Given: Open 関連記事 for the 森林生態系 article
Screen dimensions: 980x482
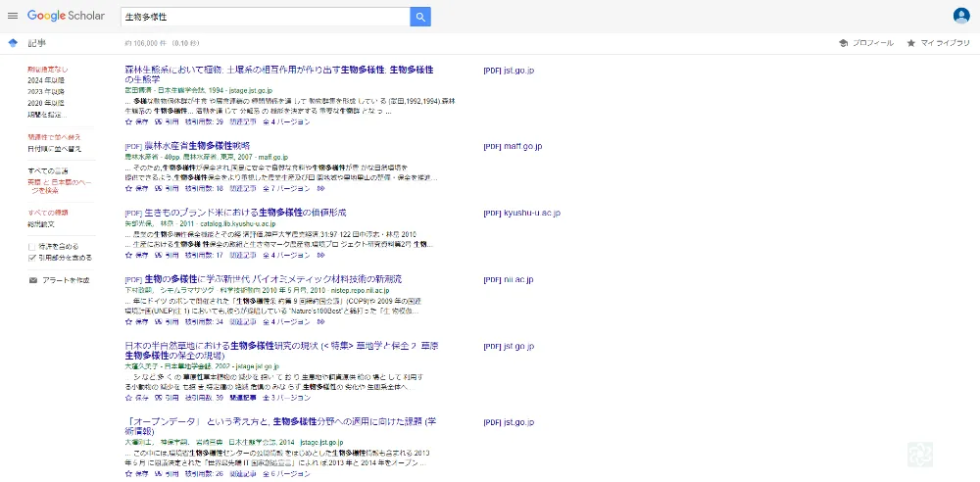Looking at the screenshot, I should [x=242, y=121].
